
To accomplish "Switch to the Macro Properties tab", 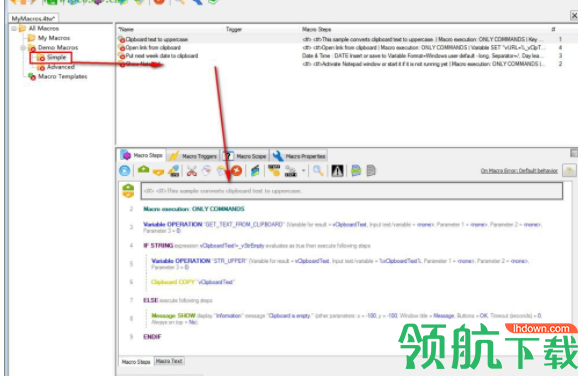I will [299, 156].
